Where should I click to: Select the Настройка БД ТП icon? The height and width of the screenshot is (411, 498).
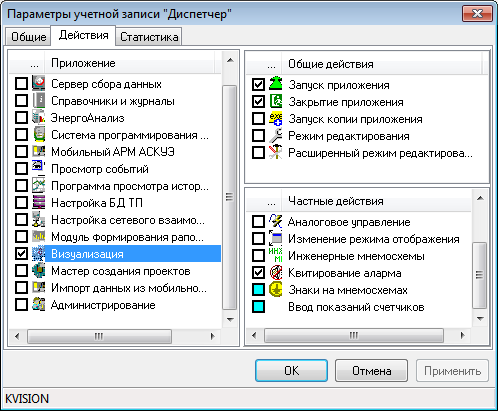[x=39, y=202]
